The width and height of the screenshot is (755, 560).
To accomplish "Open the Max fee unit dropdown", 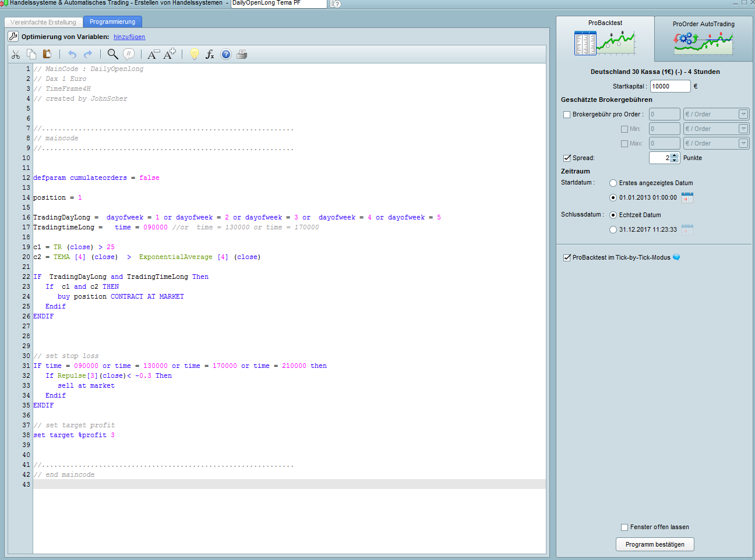I will pos(743,143).
